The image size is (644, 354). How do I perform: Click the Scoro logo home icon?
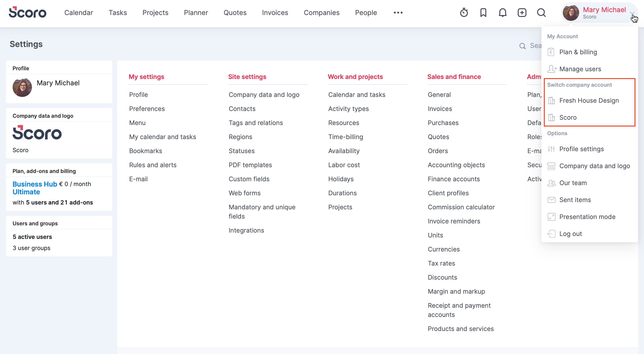[28, 12]
